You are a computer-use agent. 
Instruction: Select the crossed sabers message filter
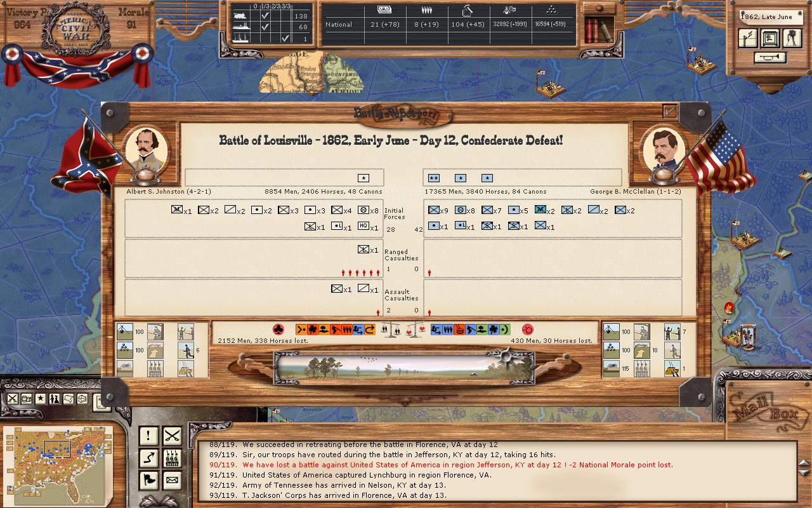click(173, 436)
